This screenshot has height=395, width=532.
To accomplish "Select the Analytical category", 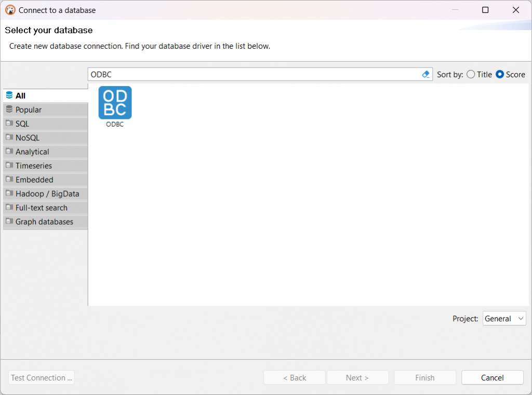I will pos(46,152).
